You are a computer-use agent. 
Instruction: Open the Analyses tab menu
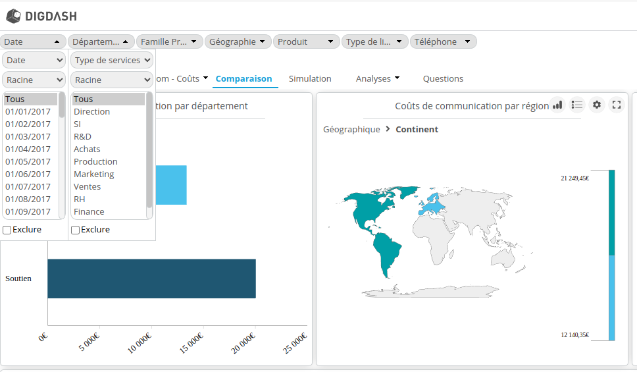pyautogui.click(x=377, y=79)
